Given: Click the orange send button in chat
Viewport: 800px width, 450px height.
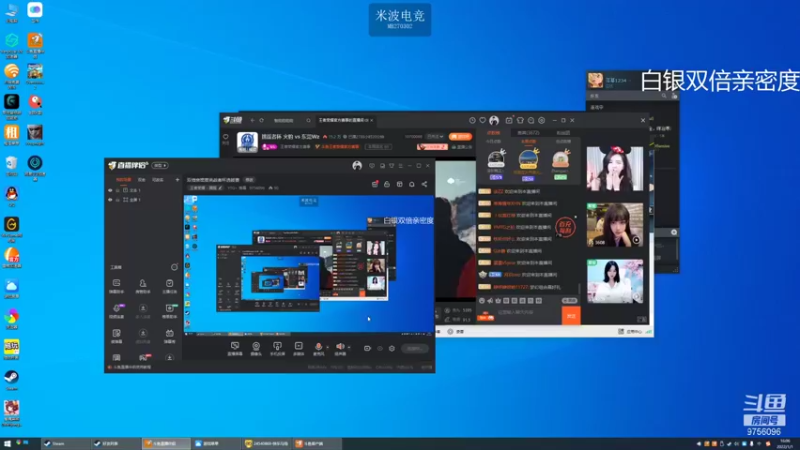Looking at the screenshot, I should coord(571,316).
